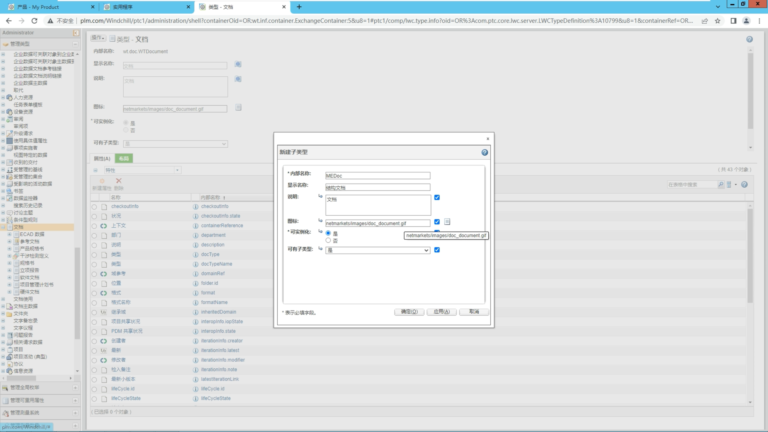Click the browse icon beside the 图标 path field
This screenshot has width=768, height=432.
pos(447,222)
